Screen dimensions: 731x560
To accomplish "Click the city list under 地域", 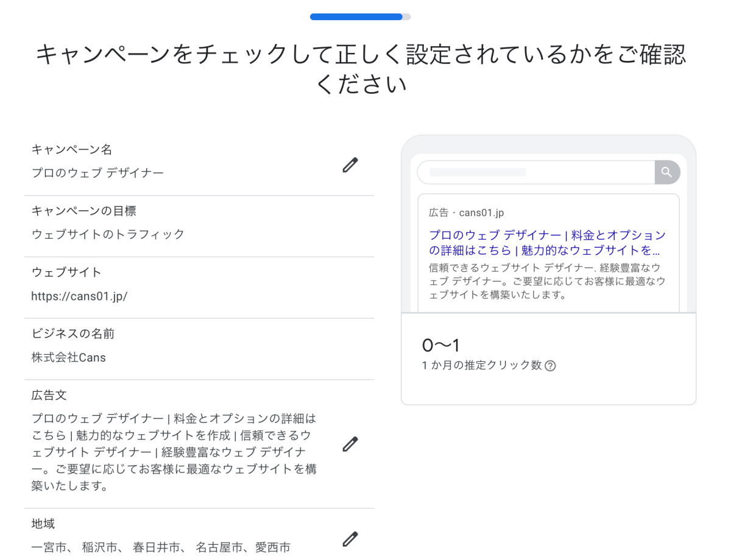I will 161,547.
